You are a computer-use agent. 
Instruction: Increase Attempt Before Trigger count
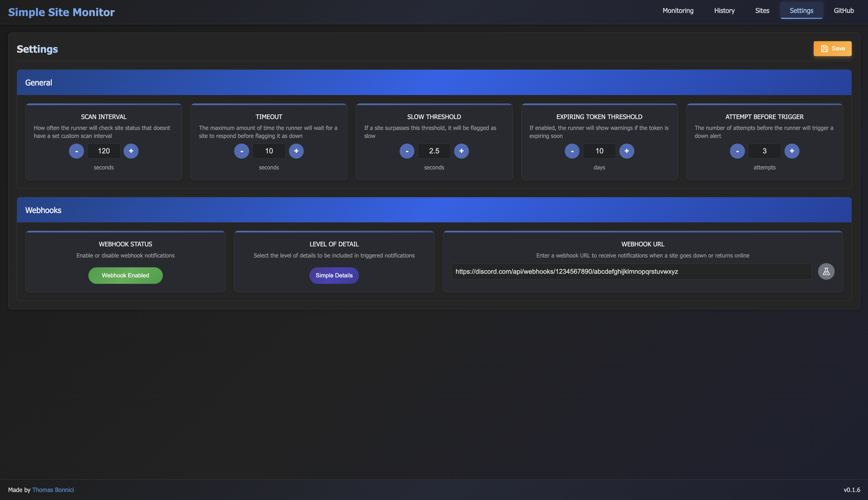(792, 151)
